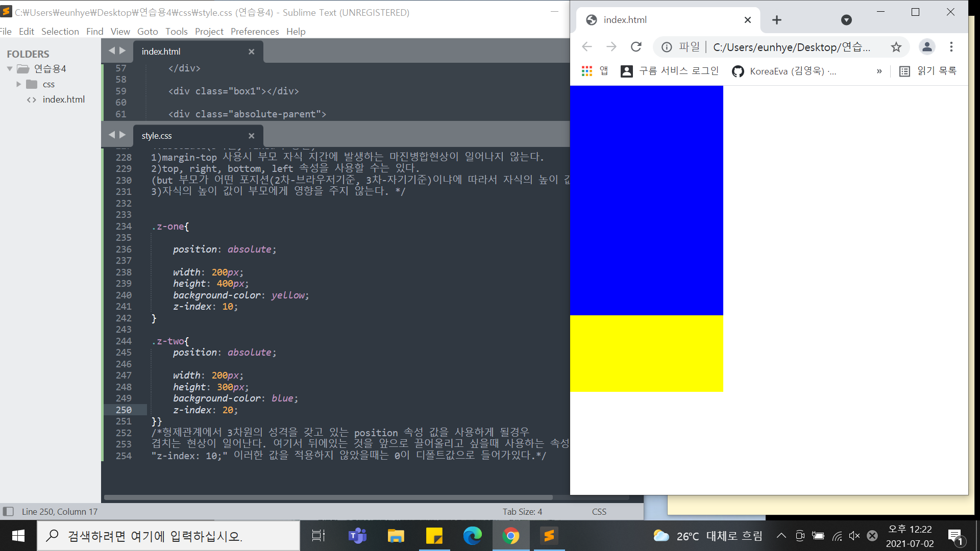Switch to the style.css tab
This screenshot has width=980, height=551.
tap(157, 136)
